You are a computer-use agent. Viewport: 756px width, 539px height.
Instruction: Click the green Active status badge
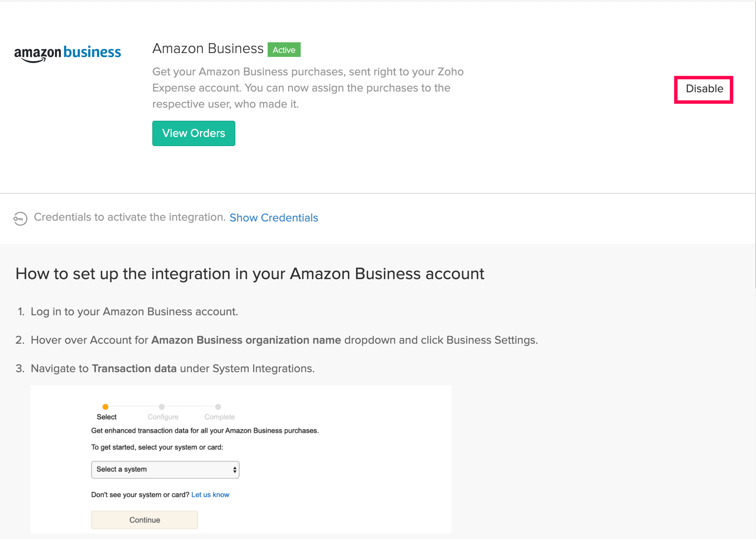(x=284, y=50)
